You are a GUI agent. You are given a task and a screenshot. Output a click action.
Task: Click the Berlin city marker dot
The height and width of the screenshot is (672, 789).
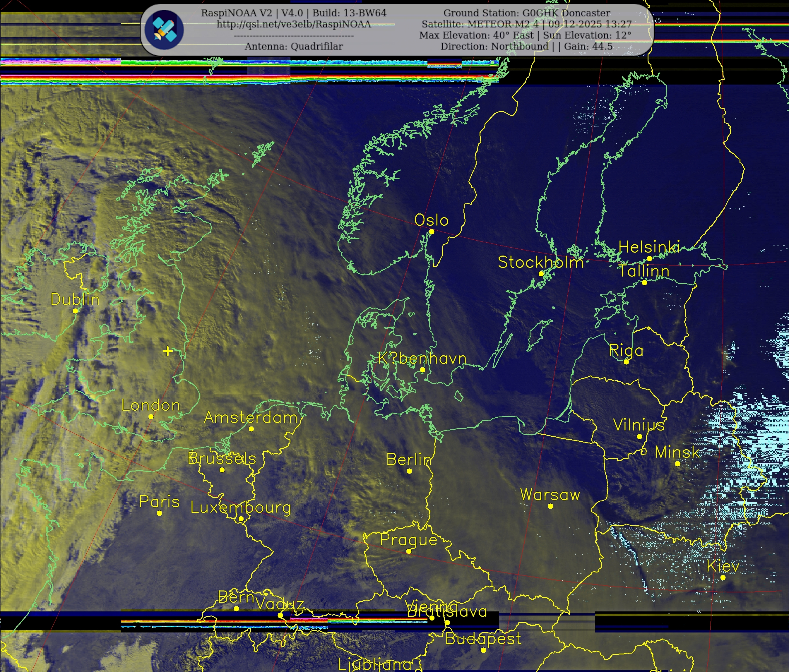tap(409, 471)
